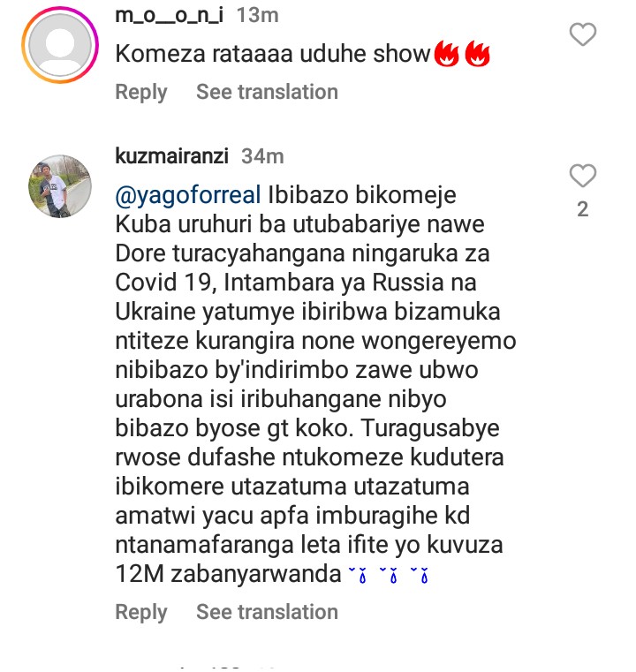This screenshot has height=672, width=636.
Task: Reply to kuzmairanzi's long comment
Action: (x=141, y=612)
